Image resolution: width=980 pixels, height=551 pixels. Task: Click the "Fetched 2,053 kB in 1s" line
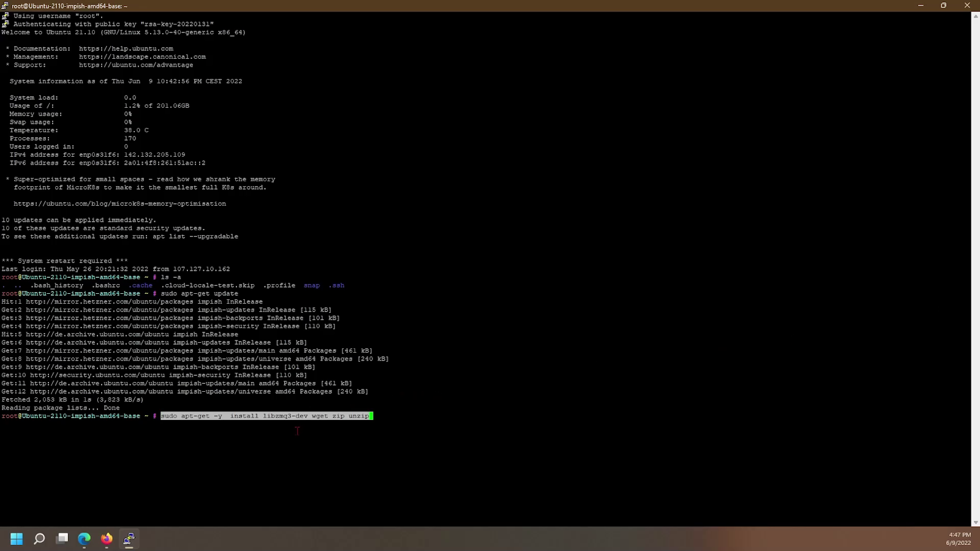coord(72,400)
